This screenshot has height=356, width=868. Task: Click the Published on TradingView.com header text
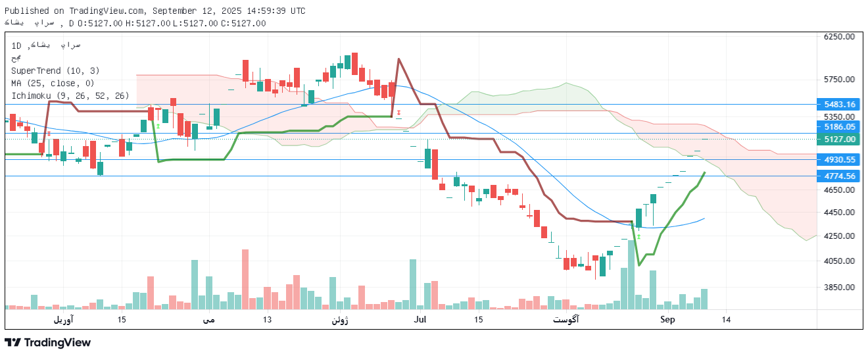tap(155, 11)
